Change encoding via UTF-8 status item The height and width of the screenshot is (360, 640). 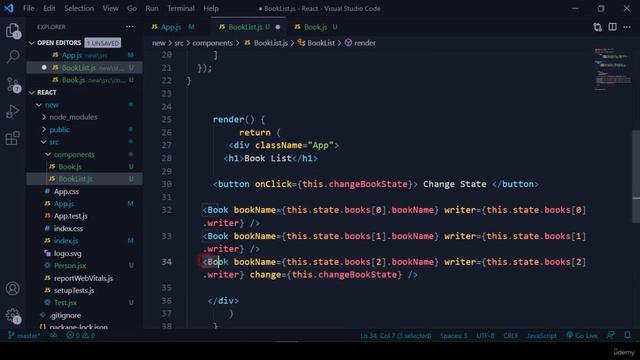tap(485, 336)
